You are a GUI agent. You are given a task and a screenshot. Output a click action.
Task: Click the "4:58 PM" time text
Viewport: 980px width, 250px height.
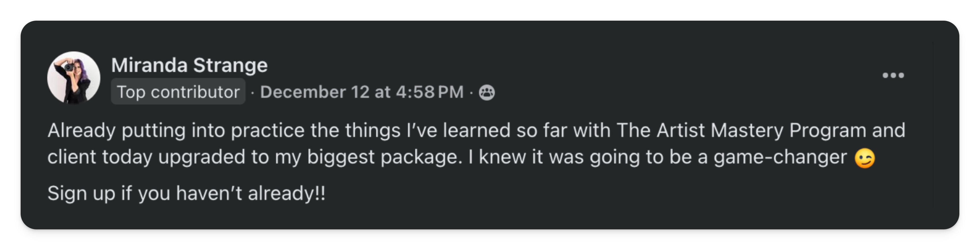coord(430,92)
